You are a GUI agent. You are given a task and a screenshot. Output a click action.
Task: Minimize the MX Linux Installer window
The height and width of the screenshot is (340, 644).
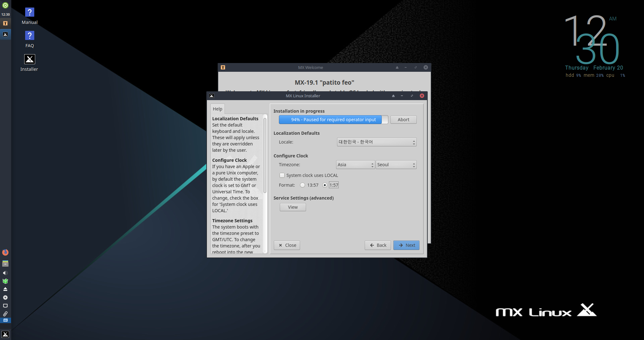402,96
